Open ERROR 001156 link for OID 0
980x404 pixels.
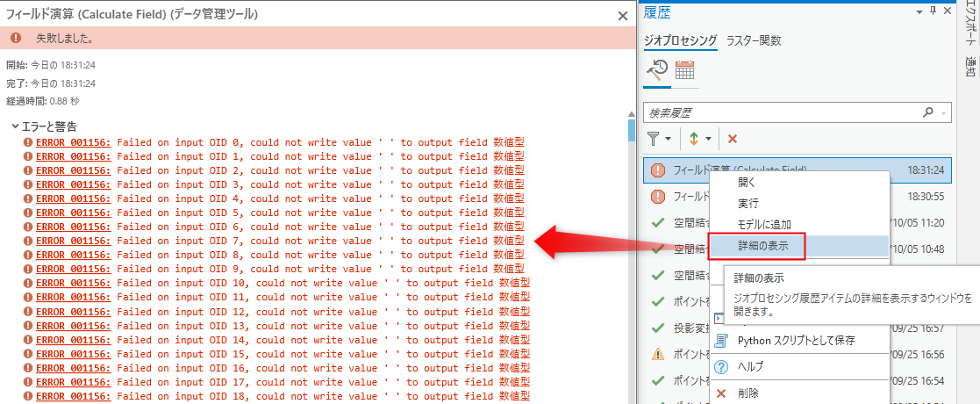pos(73,142)
